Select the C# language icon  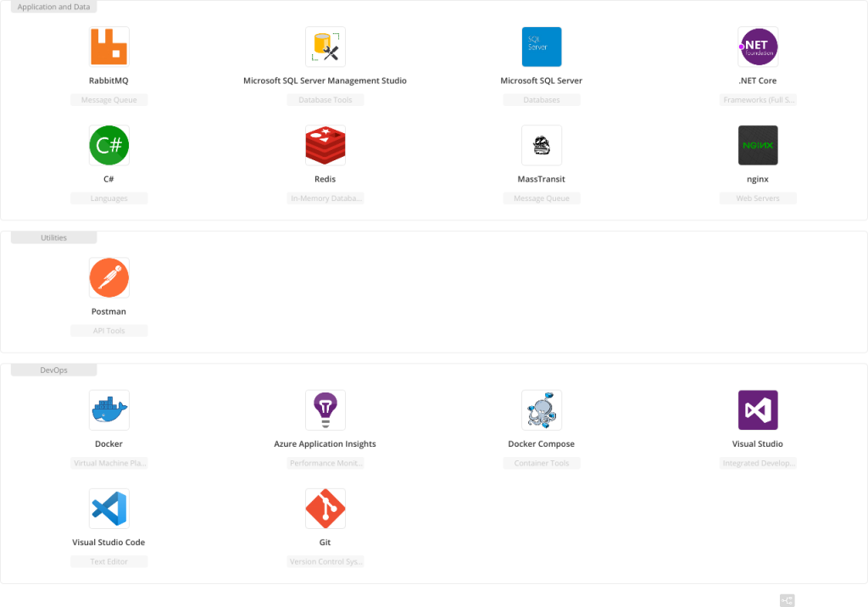tap(108, 145)
